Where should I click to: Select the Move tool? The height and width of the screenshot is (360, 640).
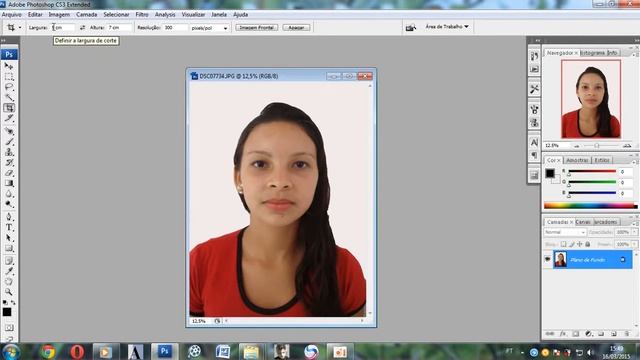click(9, 66)
